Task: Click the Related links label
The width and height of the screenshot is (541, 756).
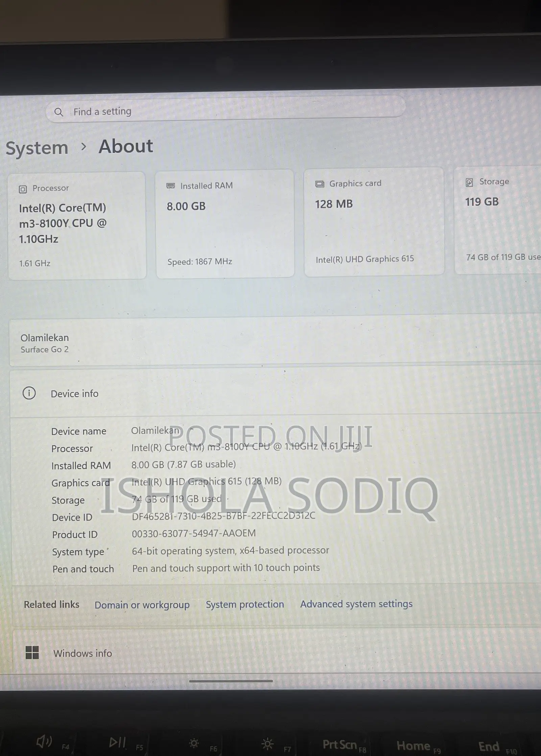Action: tap(51, 605)
